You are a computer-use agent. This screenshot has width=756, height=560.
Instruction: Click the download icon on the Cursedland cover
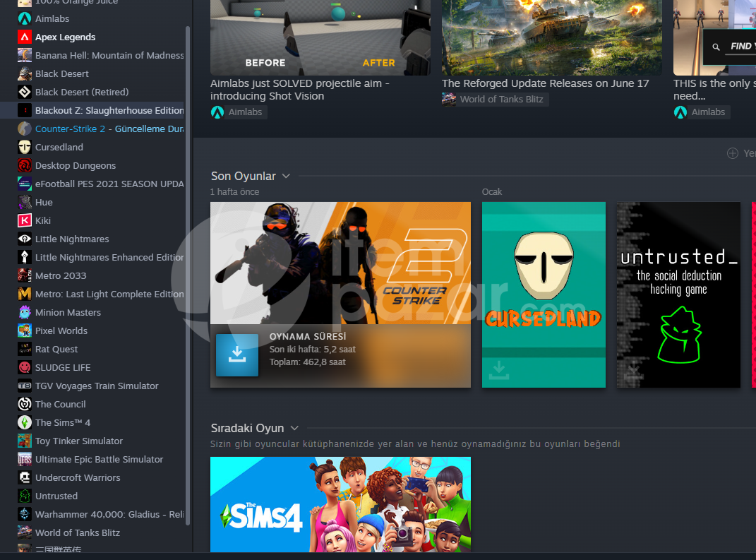[498, 371]
